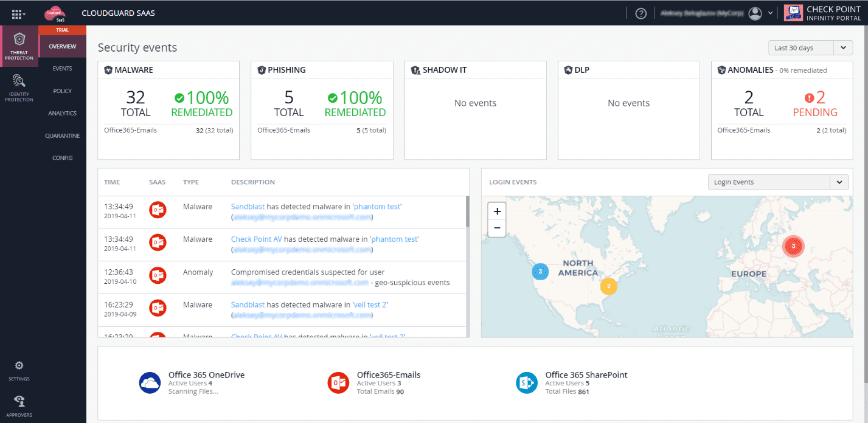Click the Anomalies shield icon

point(721,70)
